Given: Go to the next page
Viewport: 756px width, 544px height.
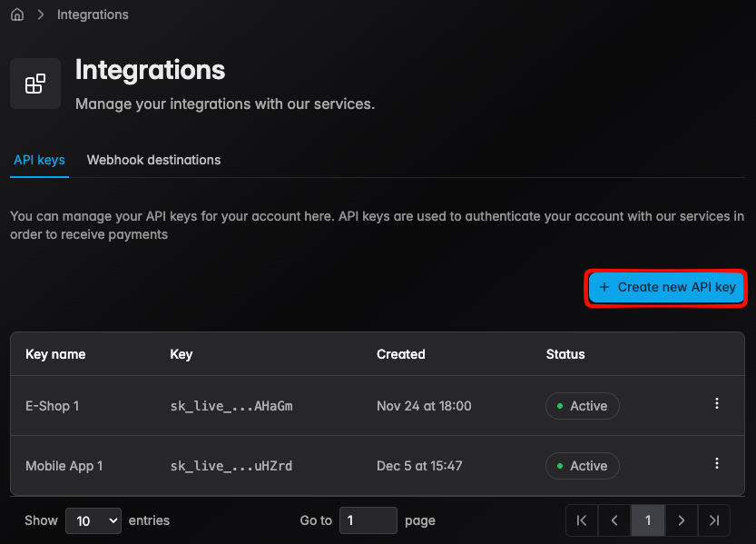Looking at the screenshot, I should 681,520.
